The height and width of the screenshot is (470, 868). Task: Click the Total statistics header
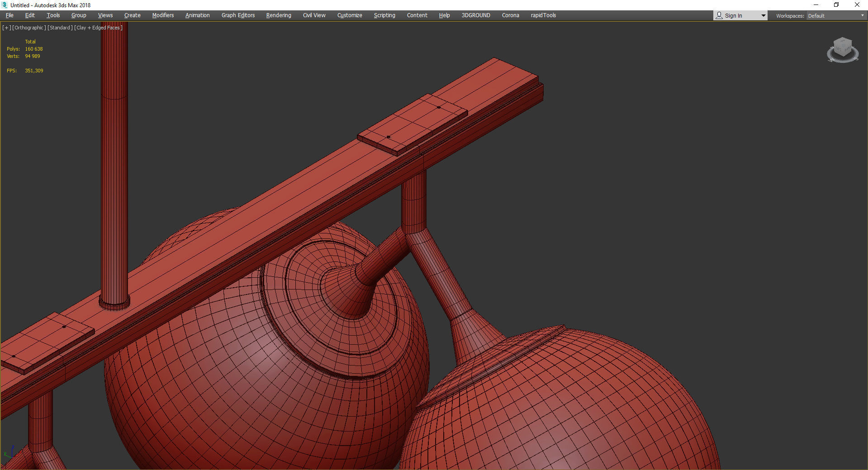[x=30, y=42]
